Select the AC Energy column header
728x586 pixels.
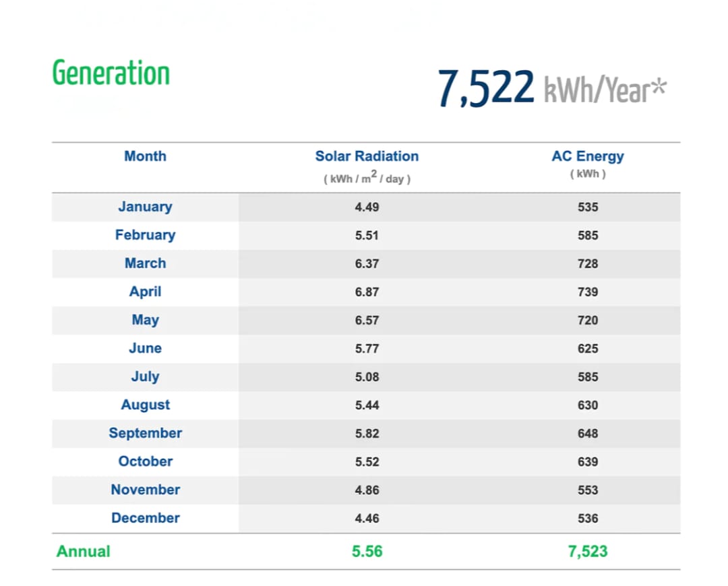point(587,156)
